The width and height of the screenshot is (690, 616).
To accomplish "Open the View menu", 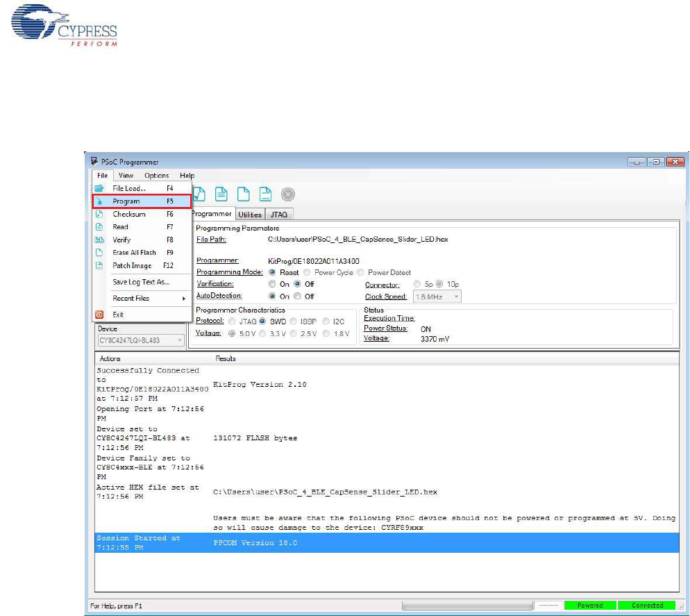I will [x=126, y=175].
